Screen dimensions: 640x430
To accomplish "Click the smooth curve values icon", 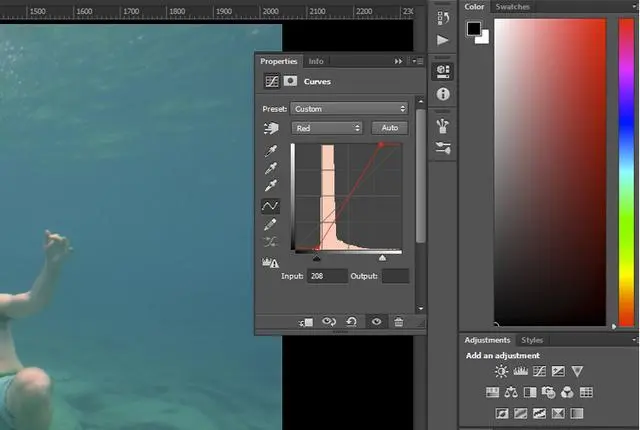I will [270, 242].
